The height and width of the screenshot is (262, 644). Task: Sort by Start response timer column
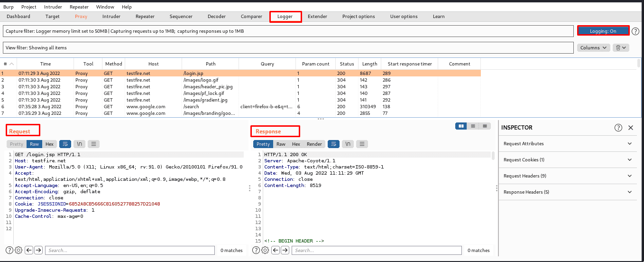[x=410, y=64]
